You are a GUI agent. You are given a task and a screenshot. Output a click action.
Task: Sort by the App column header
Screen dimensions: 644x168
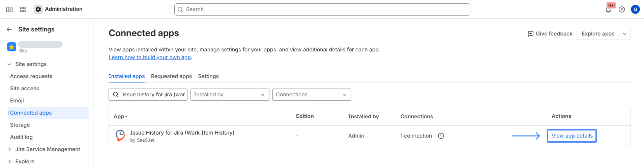point(120,117)
